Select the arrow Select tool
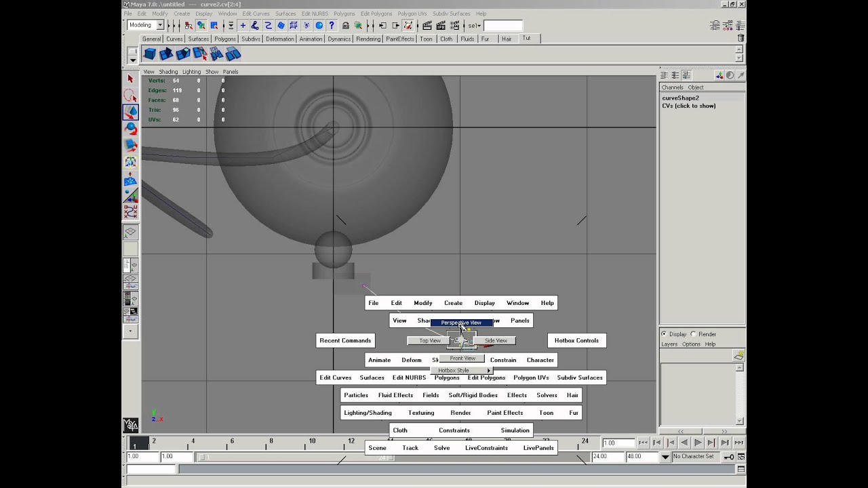868x488 pixels. coord(131,79)
